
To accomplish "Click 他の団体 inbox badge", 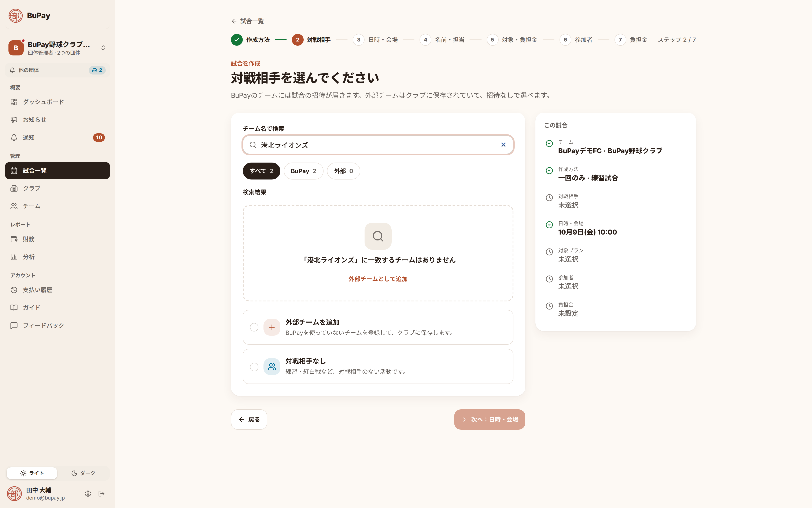I will click(97, 70).
